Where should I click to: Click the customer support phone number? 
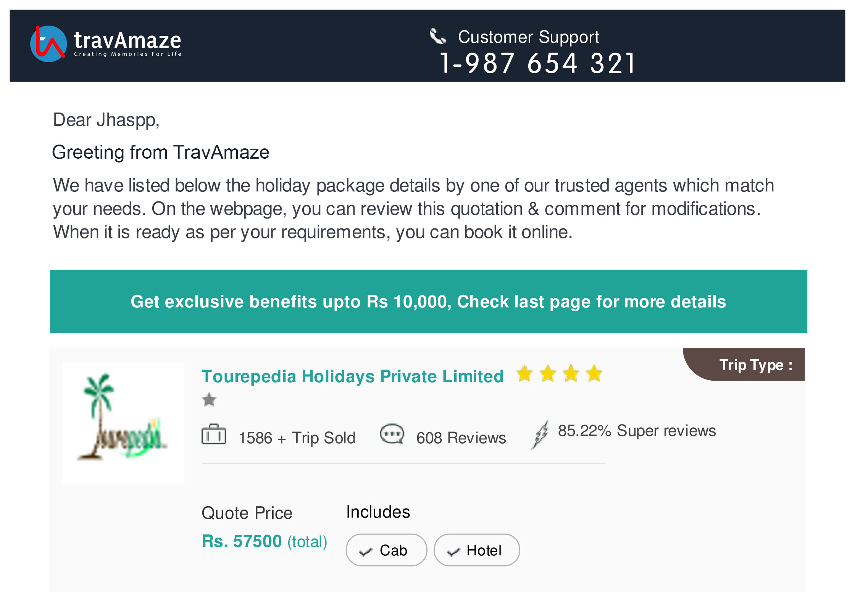coord(538,63)
